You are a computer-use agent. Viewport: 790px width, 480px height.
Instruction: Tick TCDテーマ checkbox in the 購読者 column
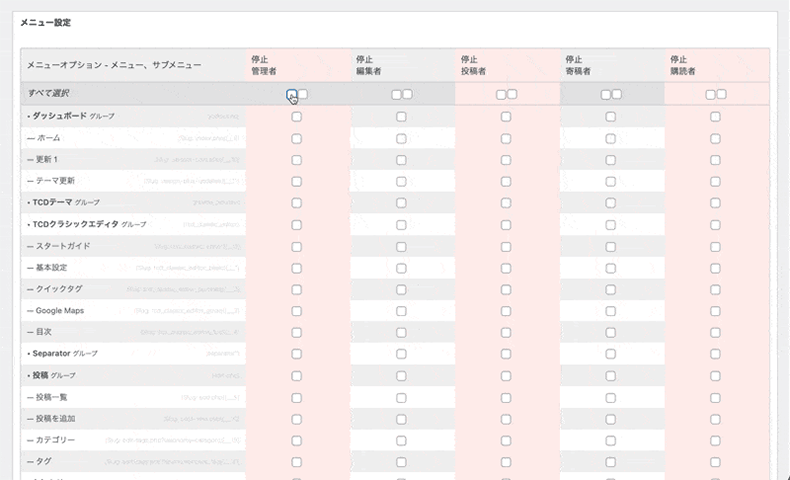(x=715, y=202)
